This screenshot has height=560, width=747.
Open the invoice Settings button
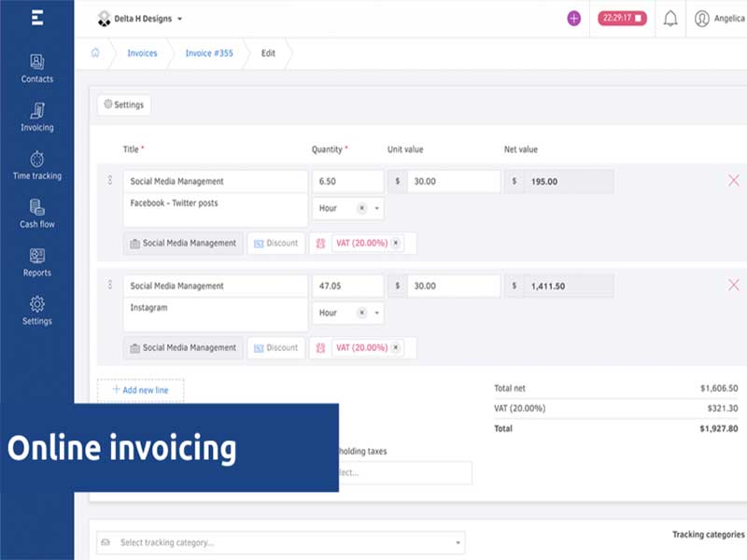(124, 105)
